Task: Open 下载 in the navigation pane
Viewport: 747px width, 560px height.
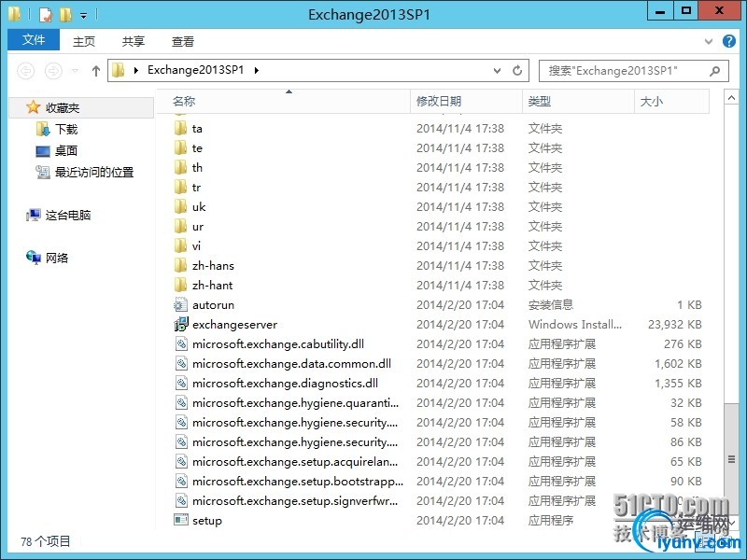Action: click(x=66, y=129)
